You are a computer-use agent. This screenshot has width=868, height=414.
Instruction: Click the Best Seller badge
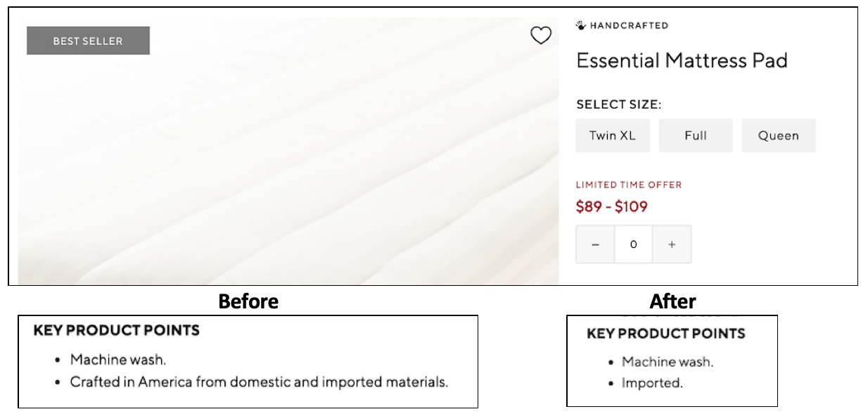pos(88,41)
